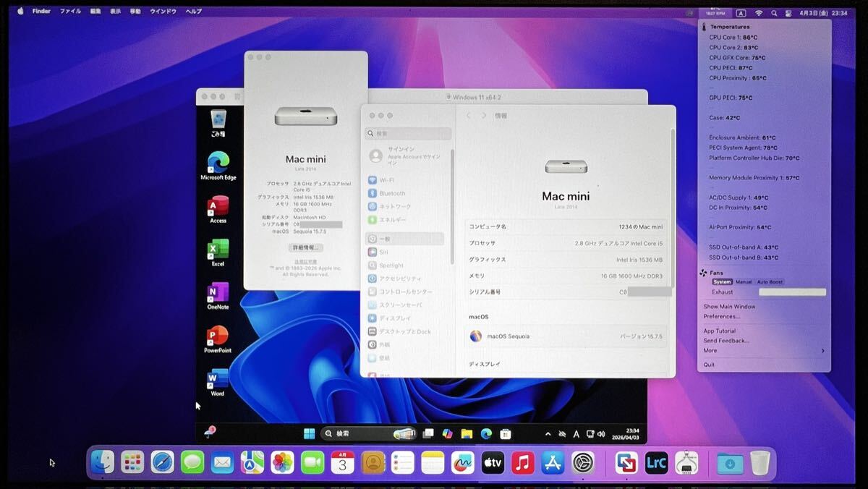Expand the More submenu arrow
The height and width of the screenshot is (489, 868).
(x=822, y=351)
